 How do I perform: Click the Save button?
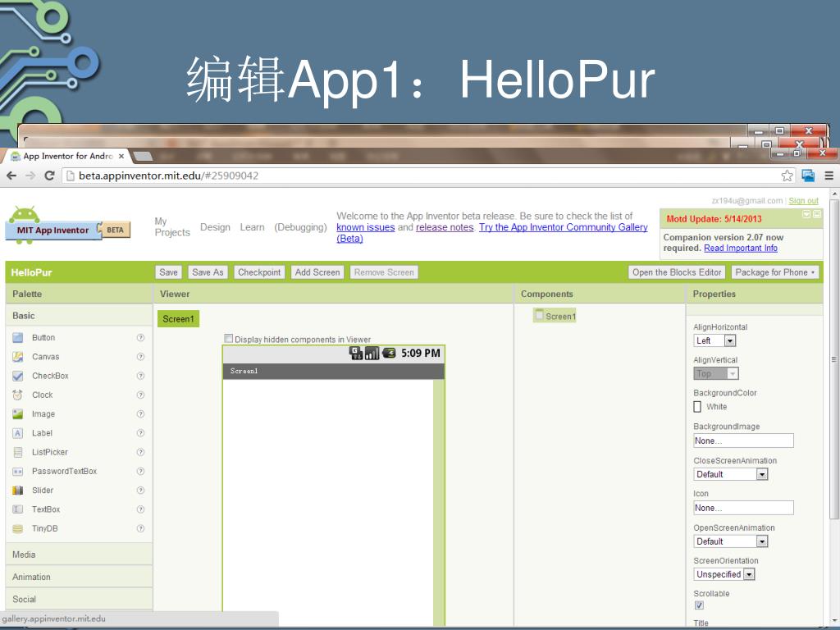coord(168,272)
